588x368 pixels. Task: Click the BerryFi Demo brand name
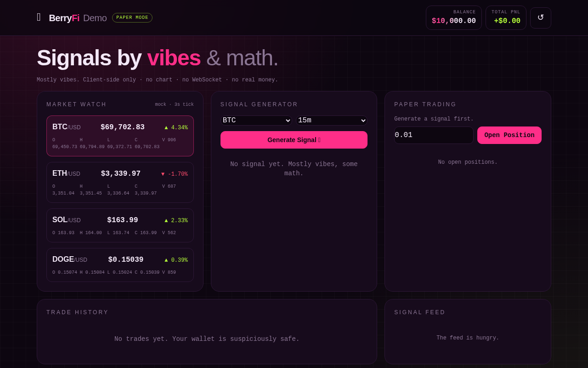pos(78,18)
